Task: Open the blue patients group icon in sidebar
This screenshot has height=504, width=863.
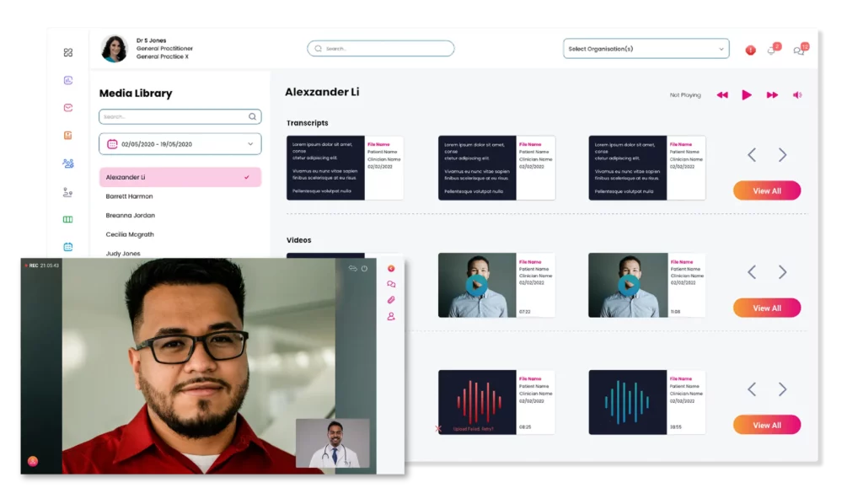Action: (x=67, y=164)
